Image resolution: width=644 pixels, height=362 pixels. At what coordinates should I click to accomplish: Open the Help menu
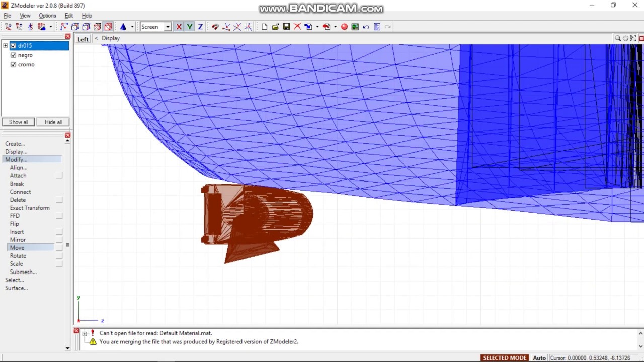(87, 16)
